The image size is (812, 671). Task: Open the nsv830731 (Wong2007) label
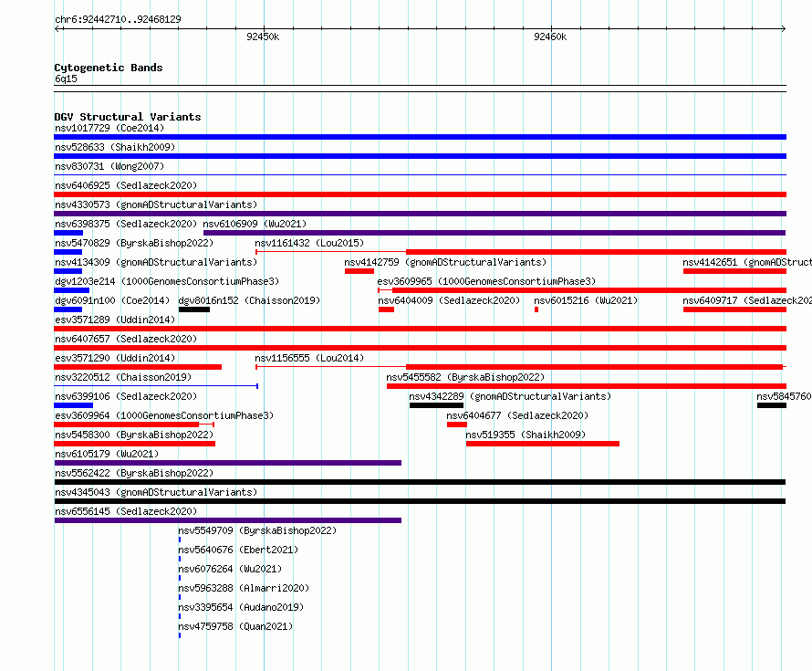109,166
